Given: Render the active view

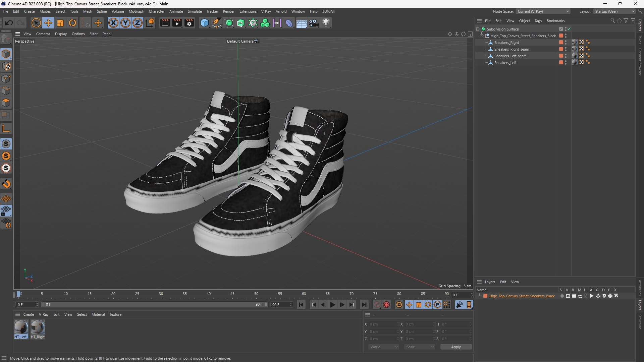Looking at the screenshot, I should (165, 23).
